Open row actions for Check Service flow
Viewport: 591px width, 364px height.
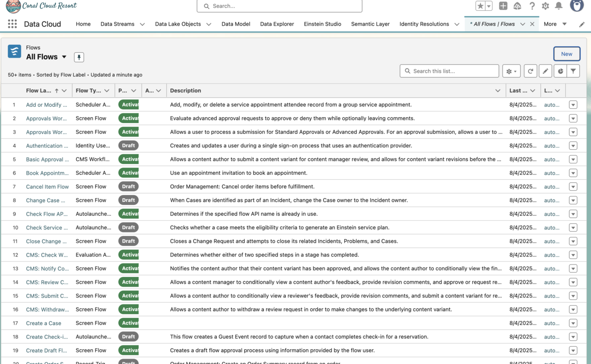[x=573, y=228]
